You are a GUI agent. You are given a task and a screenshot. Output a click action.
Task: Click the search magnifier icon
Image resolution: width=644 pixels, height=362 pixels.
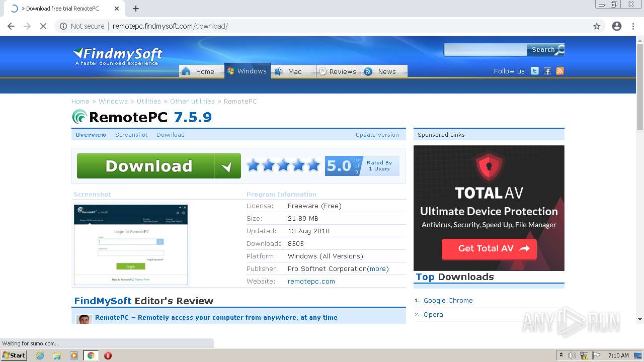[560, 49]
